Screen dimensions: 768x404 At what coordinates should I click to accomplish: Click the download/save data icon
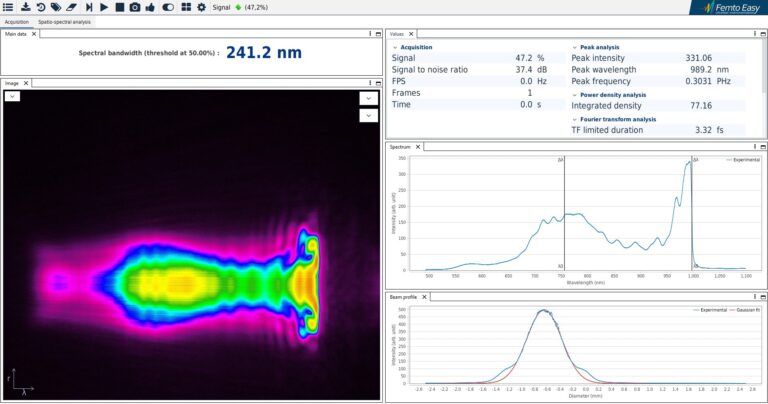(25, 7)
